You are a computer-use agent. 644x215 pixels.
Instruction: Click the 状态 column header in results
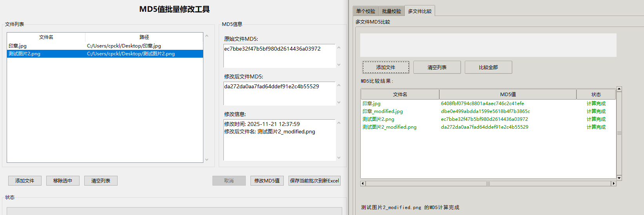[x=596, y=95]
